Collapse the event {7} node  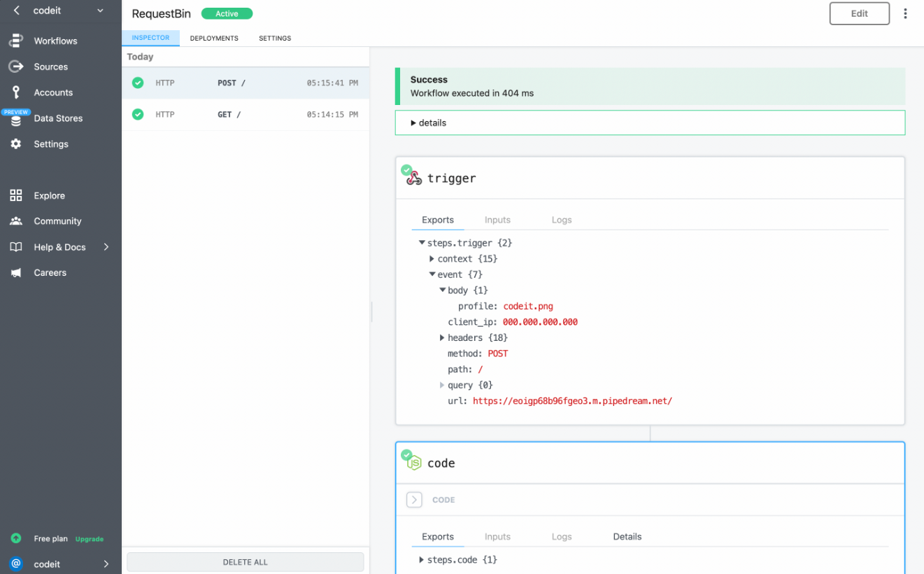click(x=432, y=274)
